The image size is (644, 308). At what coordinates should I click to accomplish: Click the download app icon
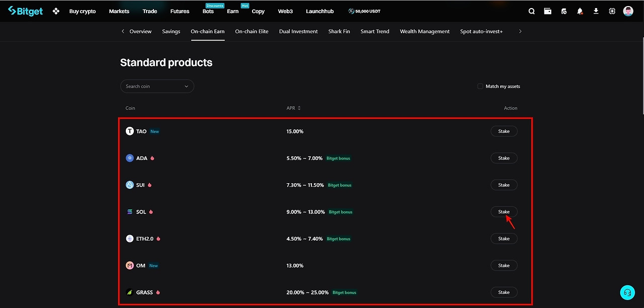coord(596,11)
